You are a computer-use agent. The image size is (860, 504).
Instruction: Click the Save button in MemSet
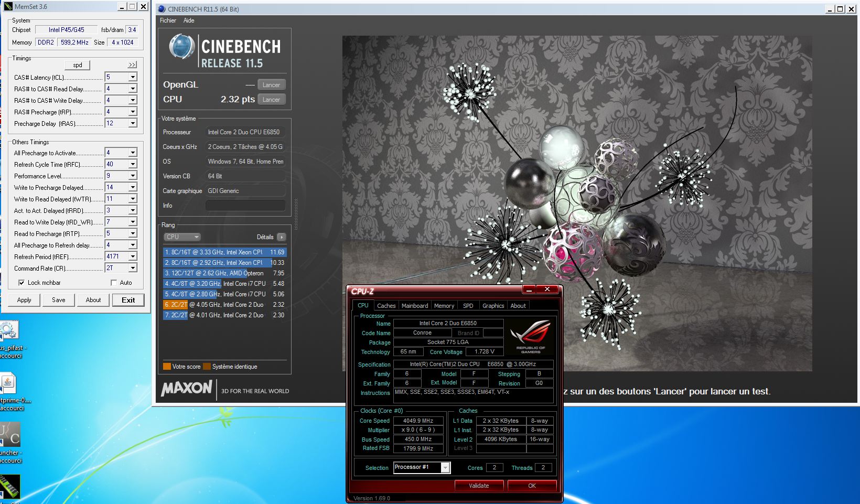[59, 300]
